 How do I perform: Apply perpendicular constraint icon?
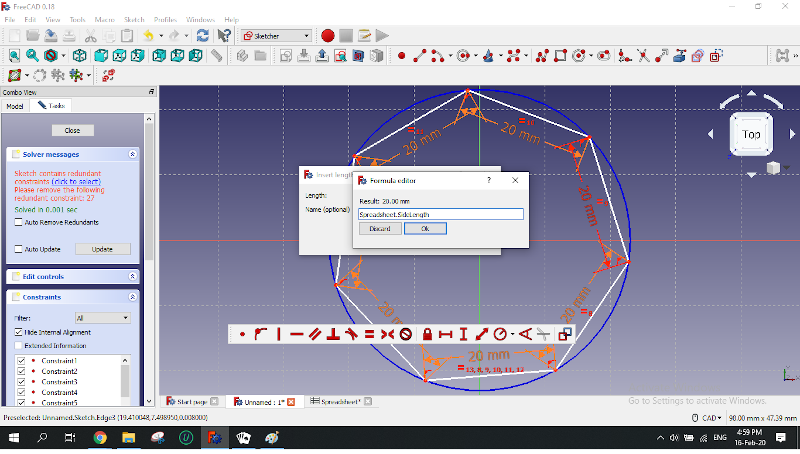click(x=333, y=334)
